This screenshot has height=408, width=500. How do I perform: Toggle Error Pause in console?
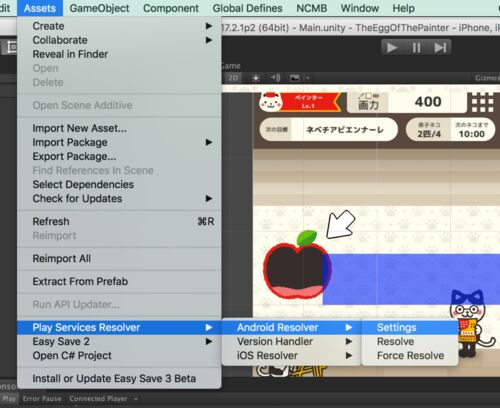click(42, 399)
